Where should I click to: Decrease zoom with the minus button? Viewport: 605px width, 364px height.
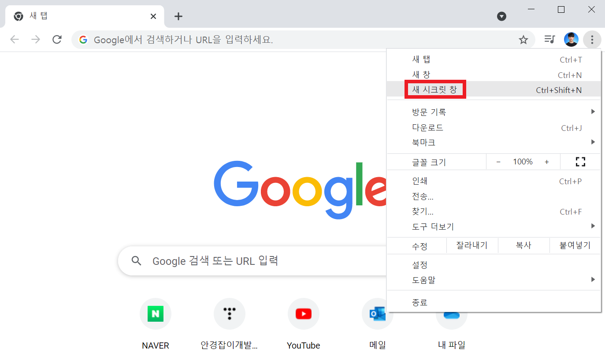(x=498, y=162)
